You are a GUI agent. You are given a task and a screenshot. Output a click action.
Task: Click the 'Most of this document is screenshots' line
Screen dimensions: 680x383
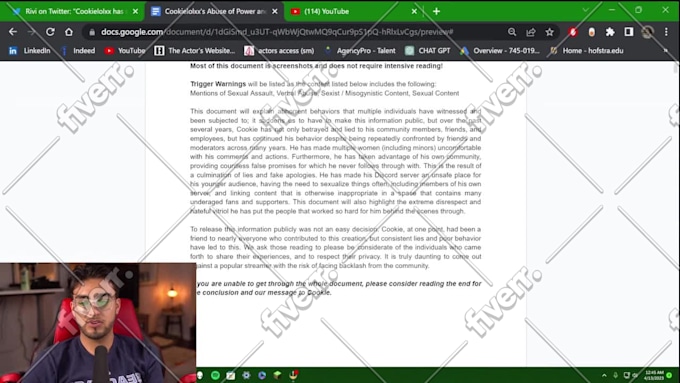click(316, 66)
